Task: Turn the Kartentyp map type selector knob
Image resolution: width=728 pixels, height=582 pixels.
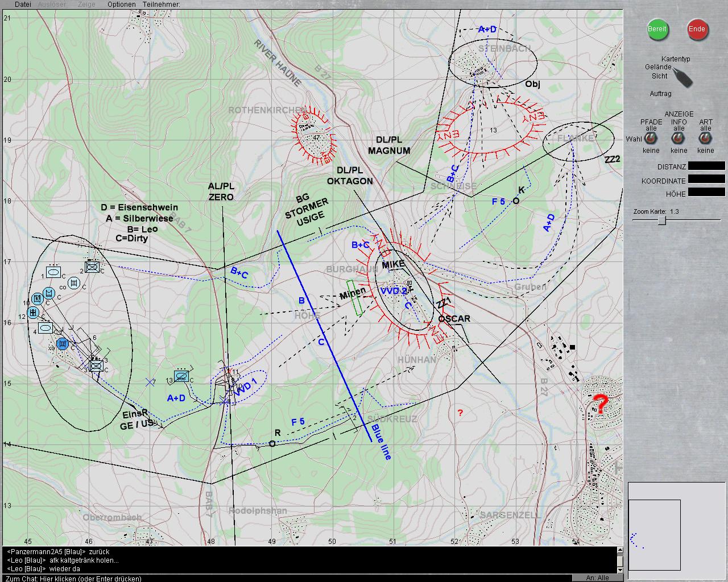Action: (682, 77)
